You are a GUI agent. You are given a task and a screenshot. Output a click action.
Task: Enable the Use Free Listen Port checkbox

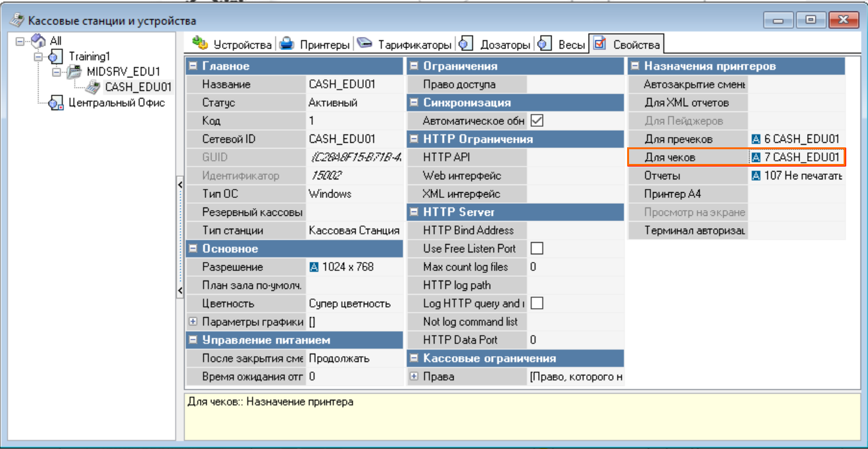537,249
